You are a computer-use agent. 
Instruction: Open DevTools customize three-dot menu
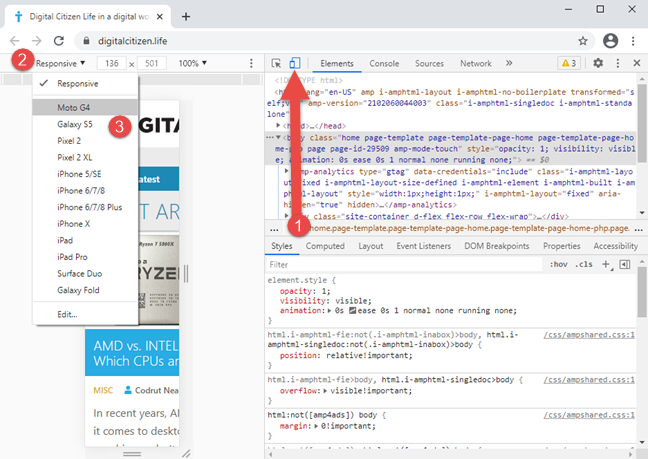coord(617,63)
